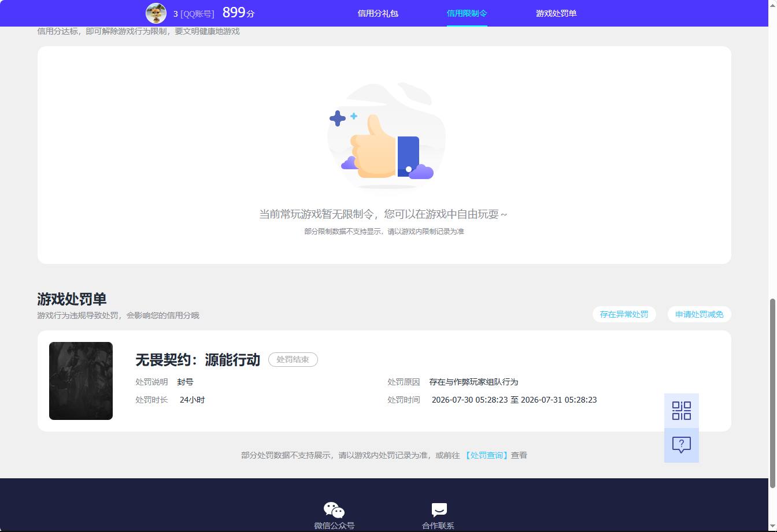This screenshot has height=532, width=777.
Task: Click the 无畏契约:源能行动 title
Action: 198,360
